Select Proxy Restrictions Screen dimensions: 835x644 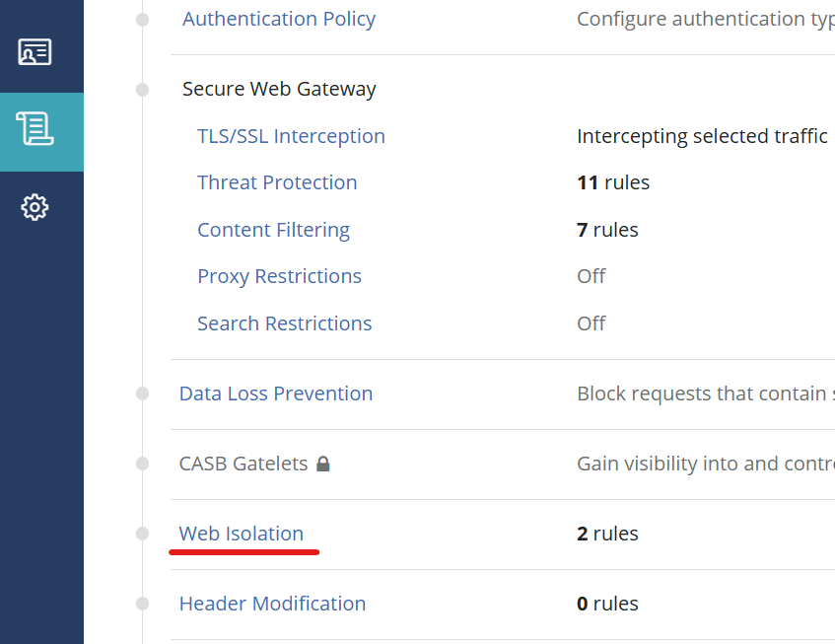click(x=279, y=276)
